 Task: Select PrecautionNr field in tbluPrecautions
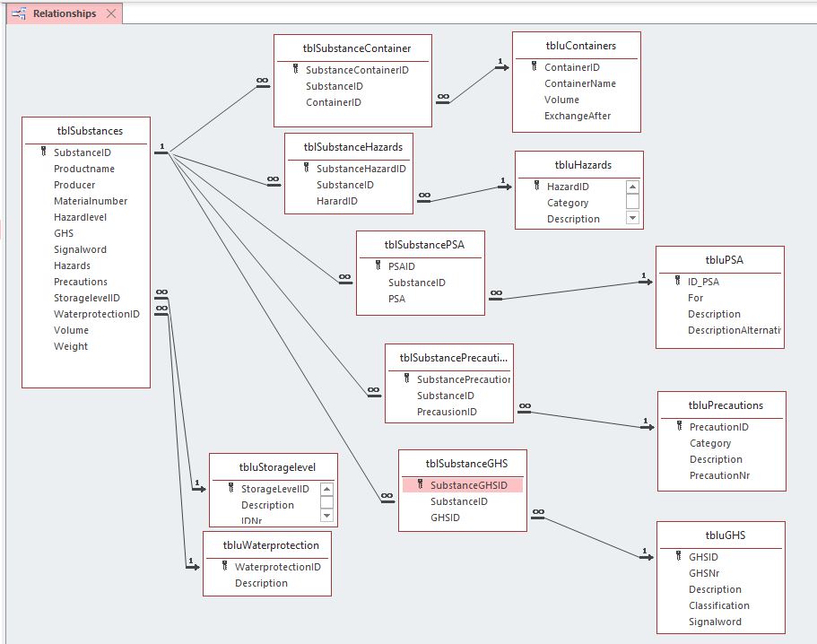pyautogui.click(x=719, y=475)
